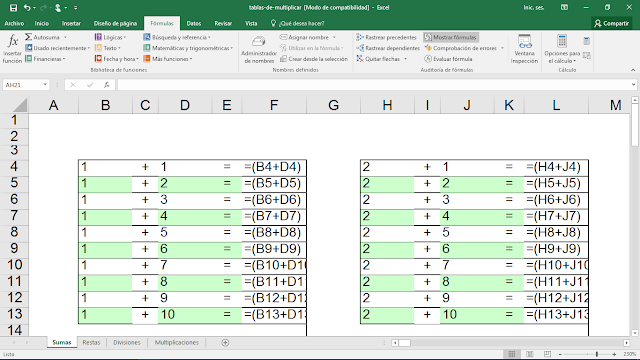Image resolution: width=640 pixels, height=360 pixels.
Task: Open the Administrador de nombres
Action: 259,49
